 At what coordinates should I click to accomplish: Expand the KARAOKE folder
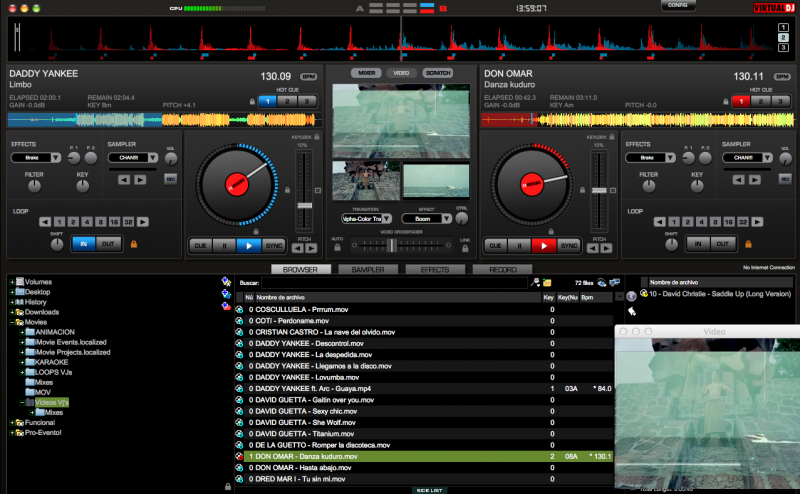point(22,362)
